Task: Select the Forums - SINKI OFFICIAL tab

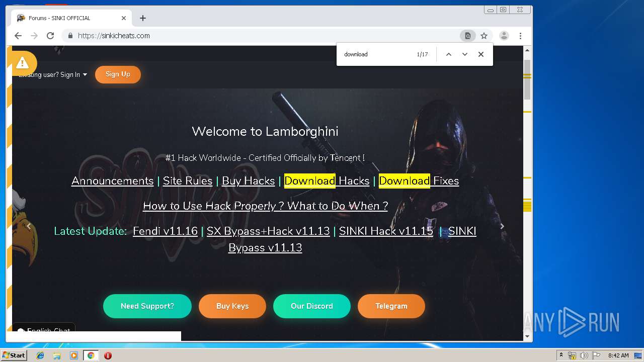Action: [x=70, y=18]
